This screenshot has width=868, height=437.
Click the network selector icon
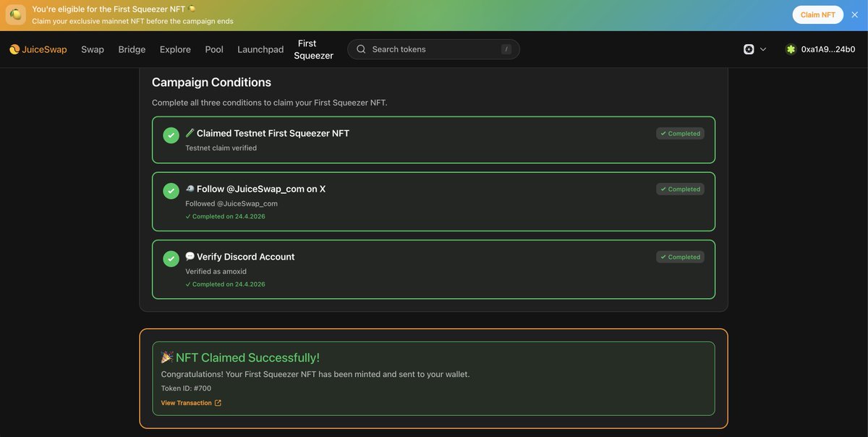coord(749,49)
